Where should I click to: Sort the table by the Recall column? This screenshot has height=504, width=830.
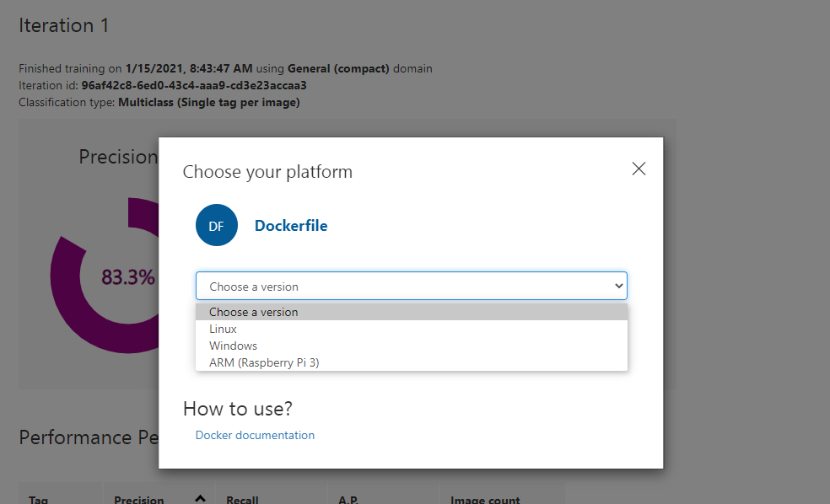241,500
